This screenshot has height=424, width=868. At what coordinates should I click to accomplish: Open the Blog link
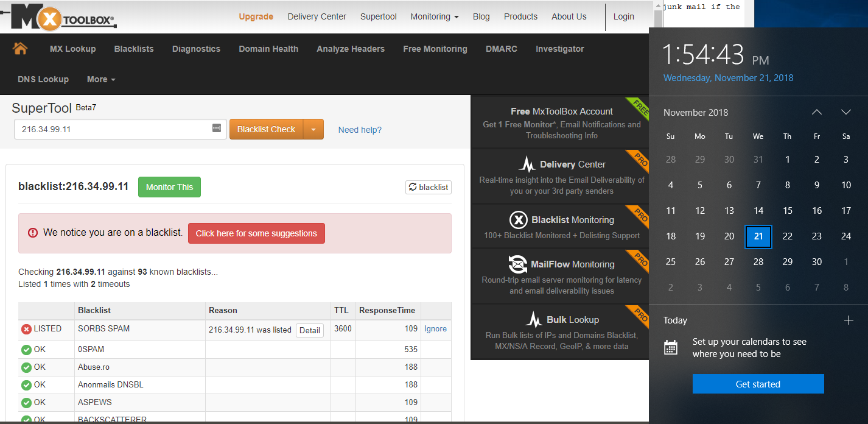click(481, 16)
